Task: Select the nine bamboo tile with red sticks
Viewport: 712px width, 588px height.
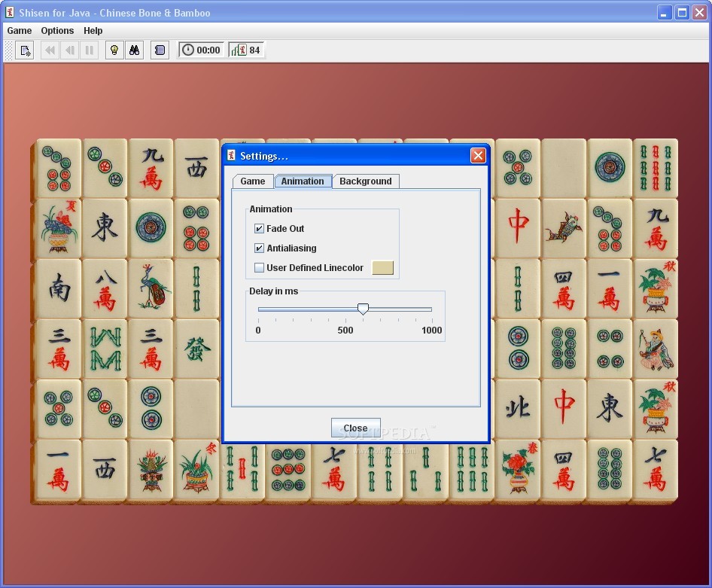Action: coord(656,168)
